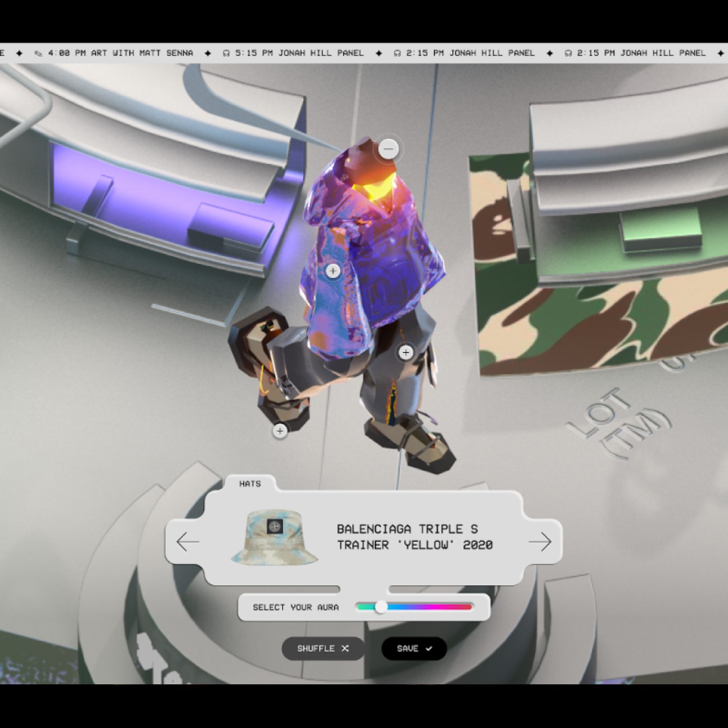Click 'SELECT YOUR AURA' label
Viewport: 728px width, 728px height.
(296, 607)
